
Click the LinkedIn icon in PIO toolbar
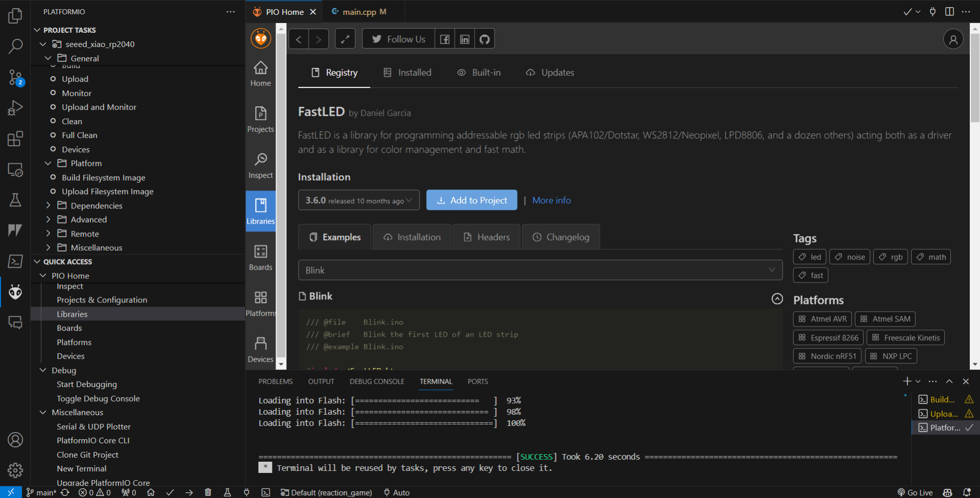pos(464,39)
